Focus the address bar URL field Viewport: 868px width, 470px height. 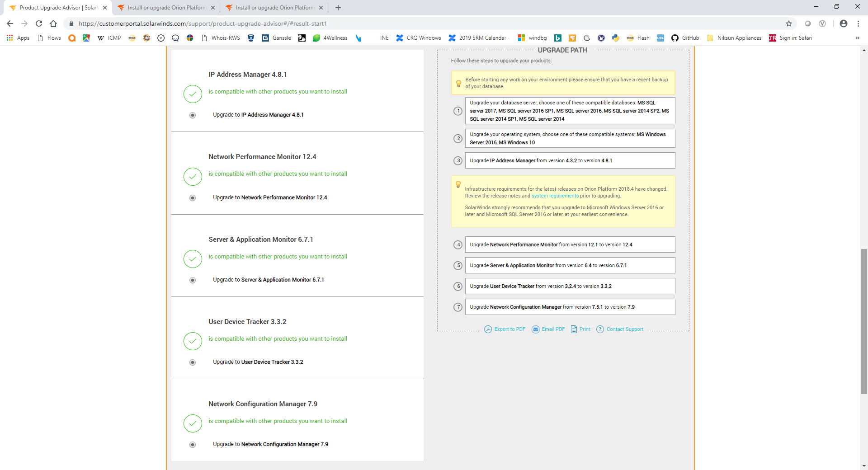pos(425,23)
